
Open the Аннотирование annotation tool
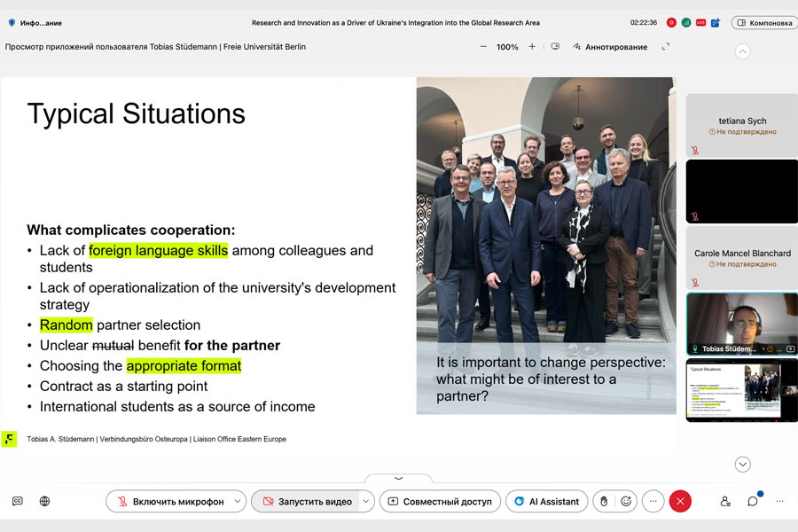609,47
